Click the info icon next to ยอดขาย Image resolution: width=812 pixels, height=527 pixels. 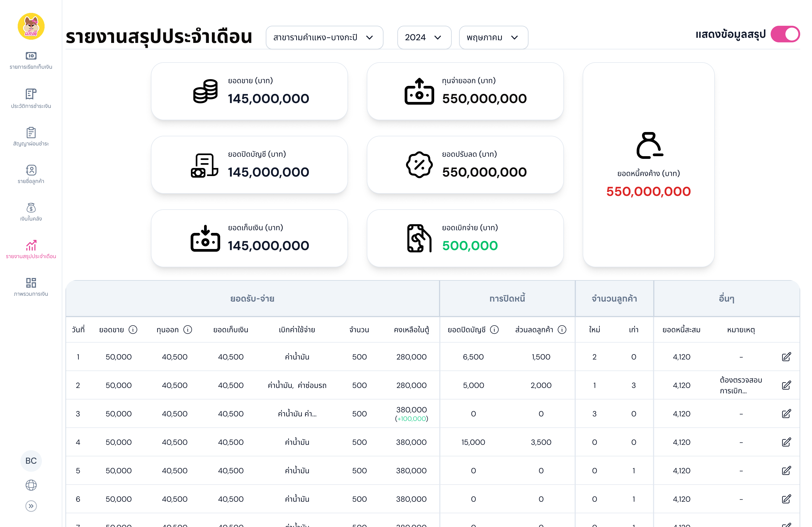(133, 330)
